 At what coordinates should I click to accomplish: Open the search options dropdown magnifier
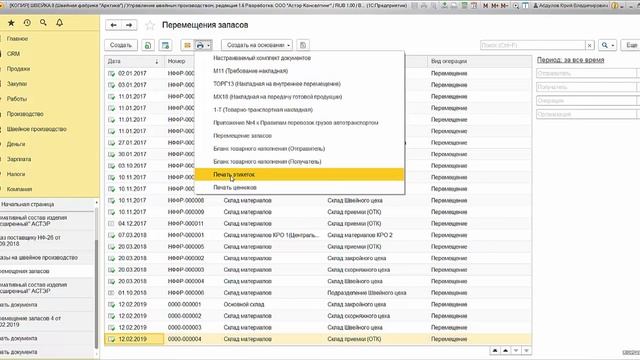(x=607, y=45)
